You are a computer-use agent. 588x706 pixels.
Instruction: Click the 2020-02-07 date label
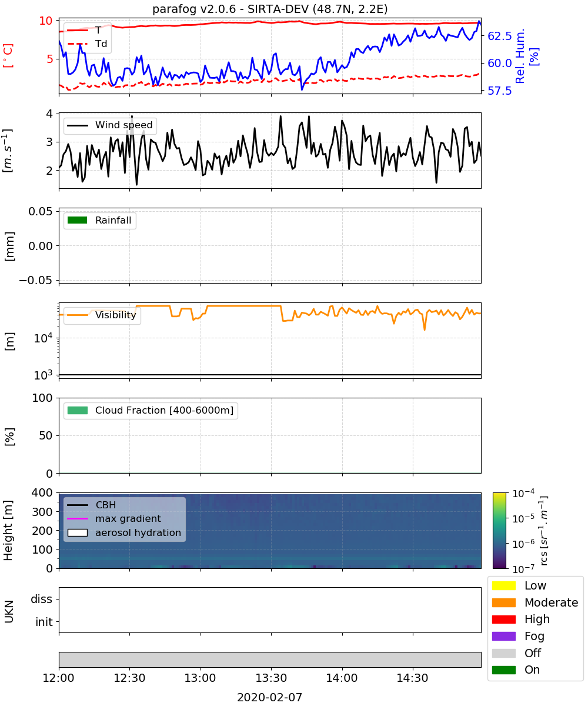pos(270,697)
